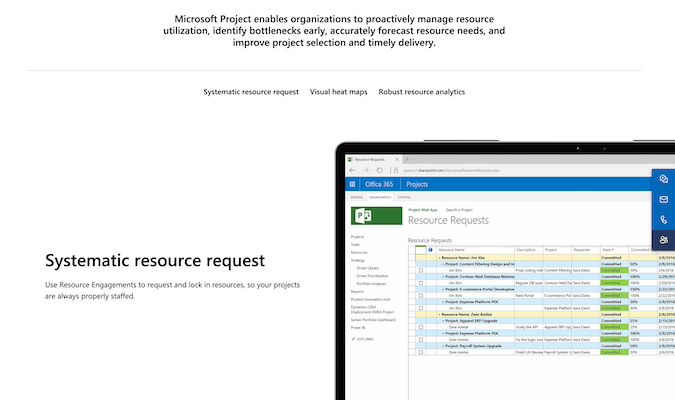This screenshot has height=400, width=675.
Task: Click the 'Requester' column header
Action: pos(586,250)
